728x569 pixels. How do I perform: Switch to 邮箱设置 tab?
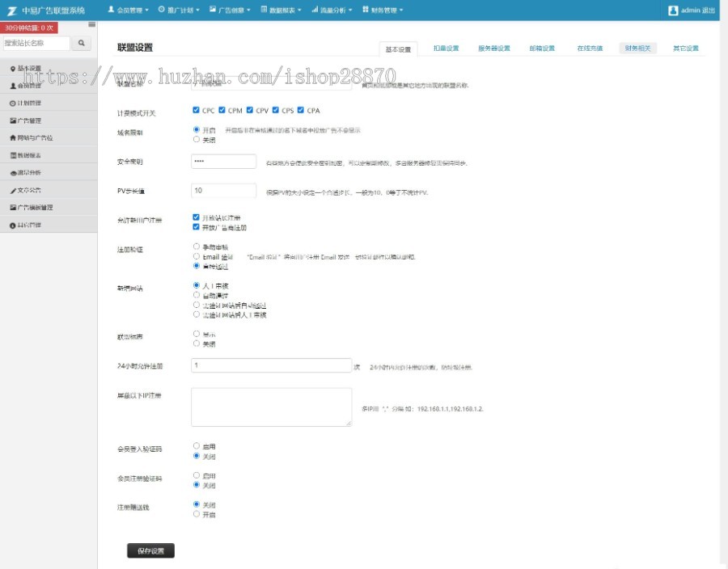click(542, 48)
